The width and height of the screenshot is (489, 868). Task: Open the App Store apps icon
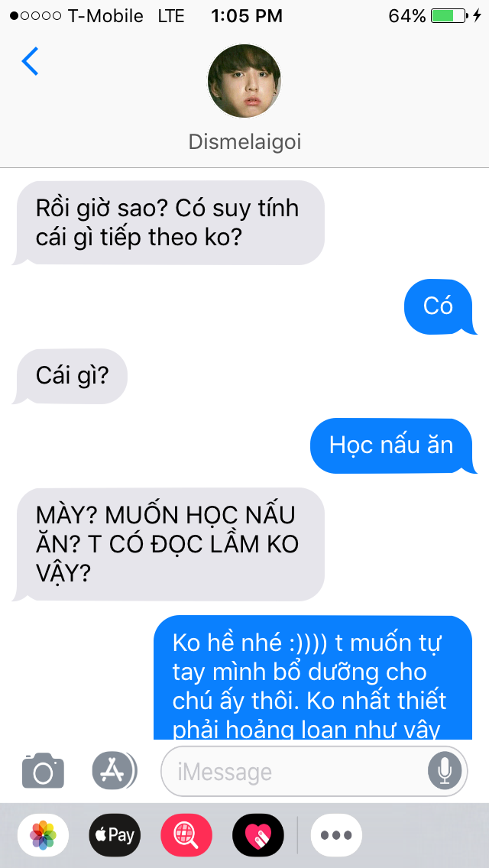click(114, 770)
